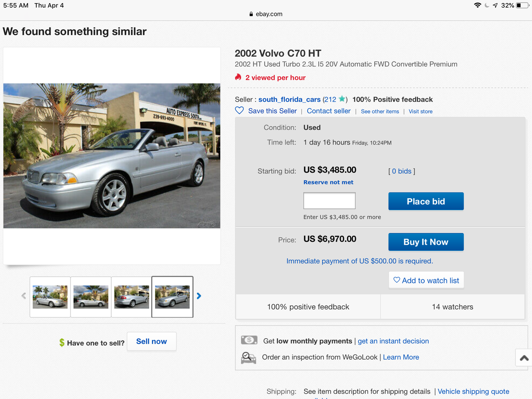
Task: Click the bid amount input field
Action: click(329, 201)
